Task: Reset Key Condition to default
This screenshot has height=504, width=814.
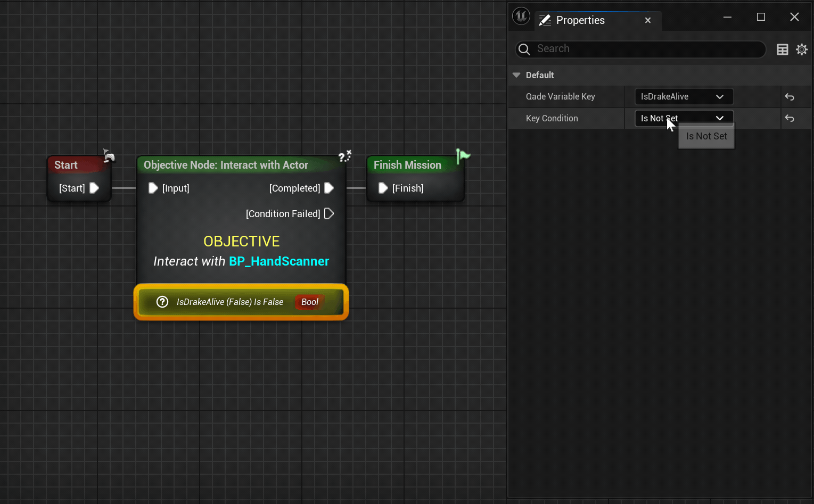Action: 790,118
